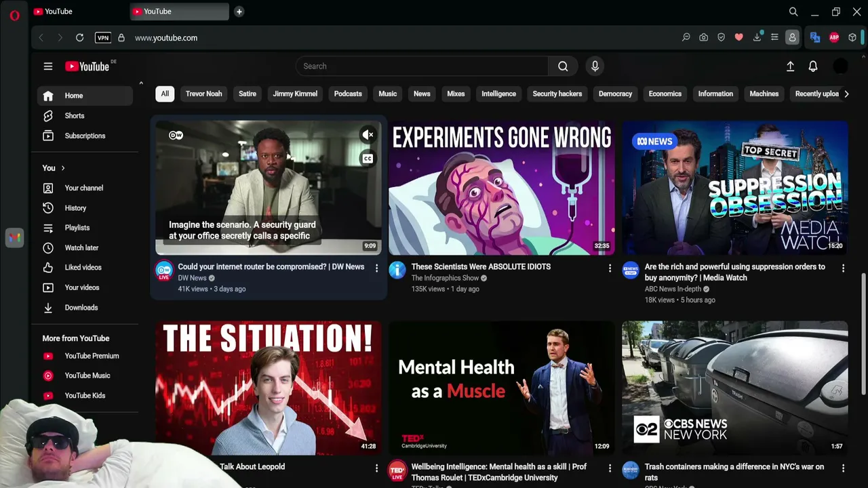Open the Adblock Plus extension
Image resolution: width=868 pixels, height=488 pixels.
click(834, 38)
